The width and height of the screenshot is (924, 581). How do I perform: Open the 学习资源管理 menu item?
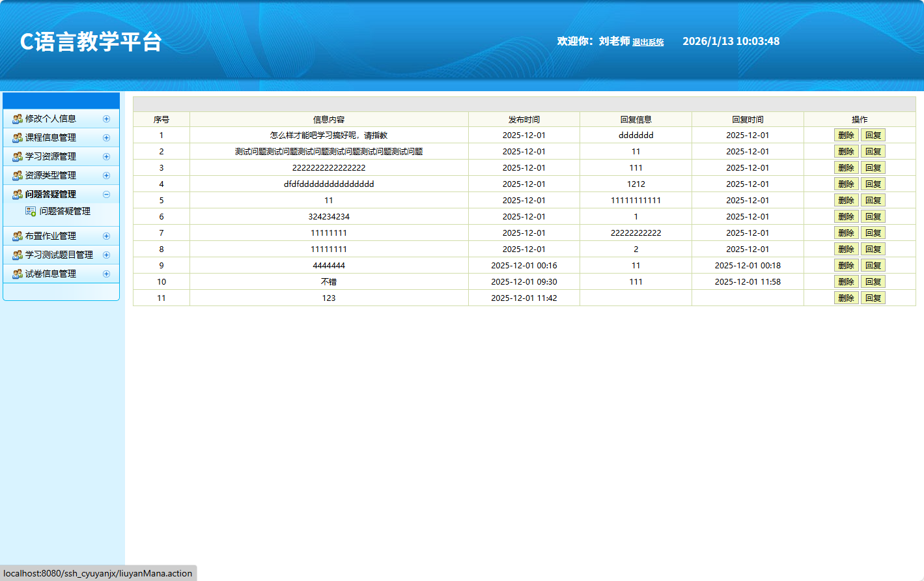(51, 157)
